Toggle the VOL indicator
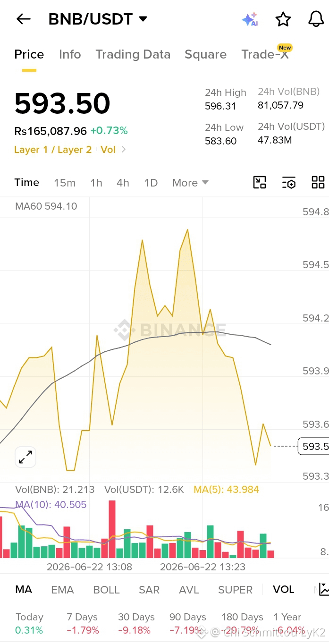The height and width of the screenshot is (644, 329). point(283,589)
